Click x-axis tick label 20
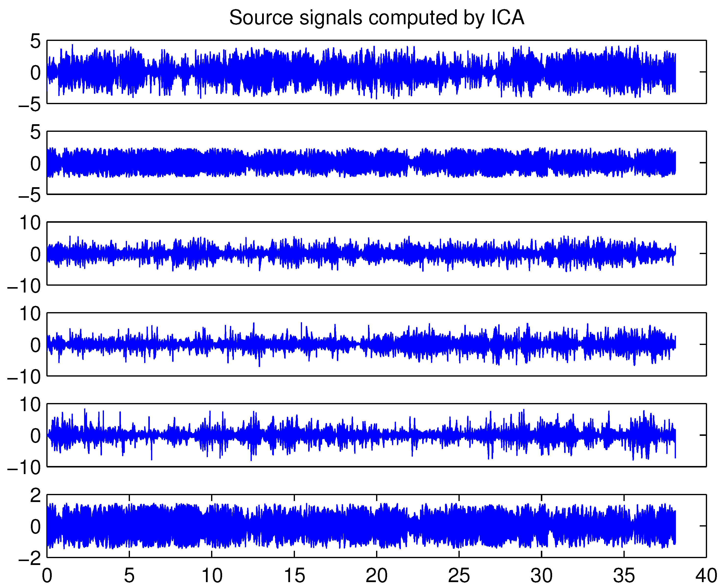Viewport: 723px width, 588px height. (x=377, y=576)
